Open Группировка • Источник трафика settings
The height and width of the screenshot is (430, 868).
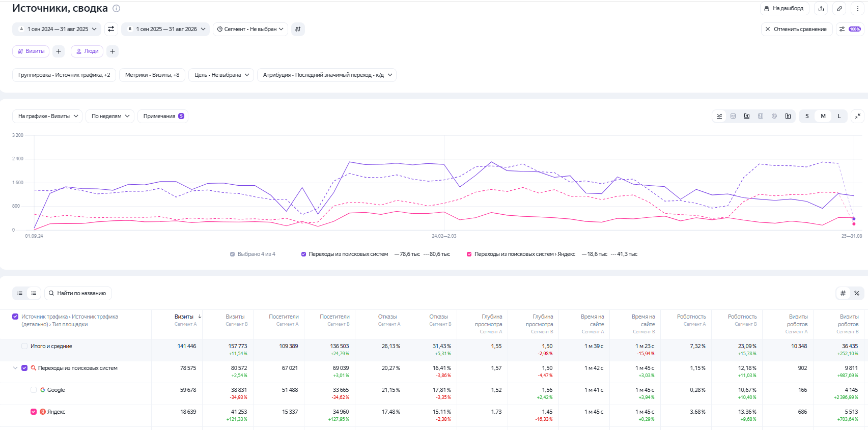(x=64, y=75)
